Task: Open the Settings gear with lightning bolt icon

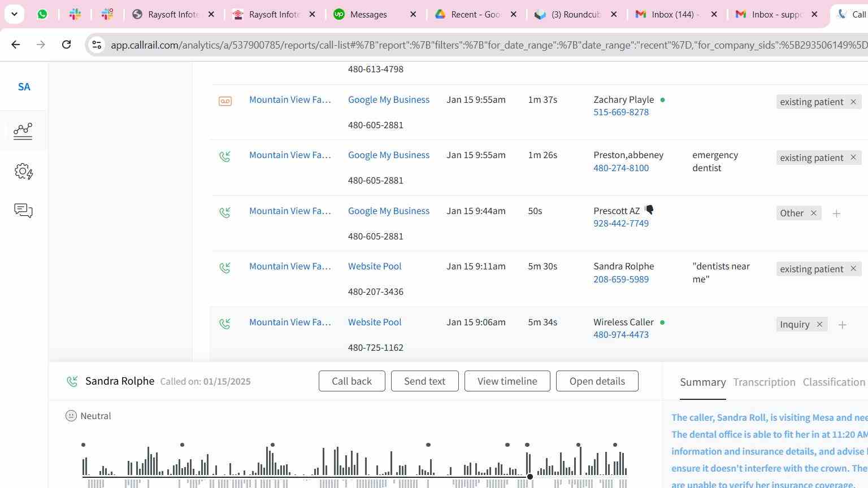Action: (24, 172)
